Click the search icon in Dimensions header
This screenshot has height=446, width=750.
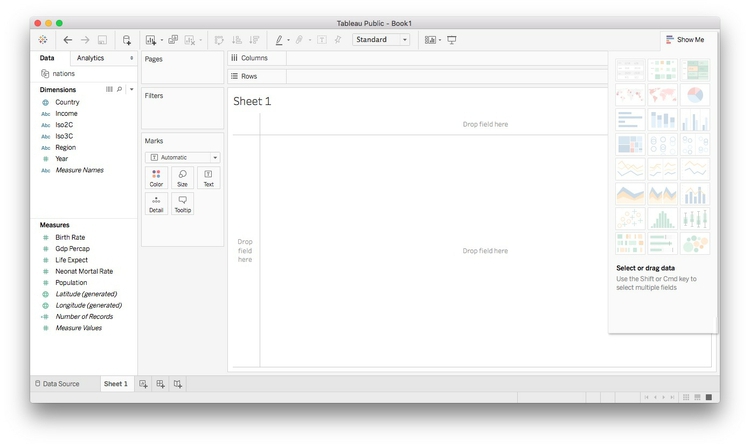pyautogui.click(x=120, y=89)
